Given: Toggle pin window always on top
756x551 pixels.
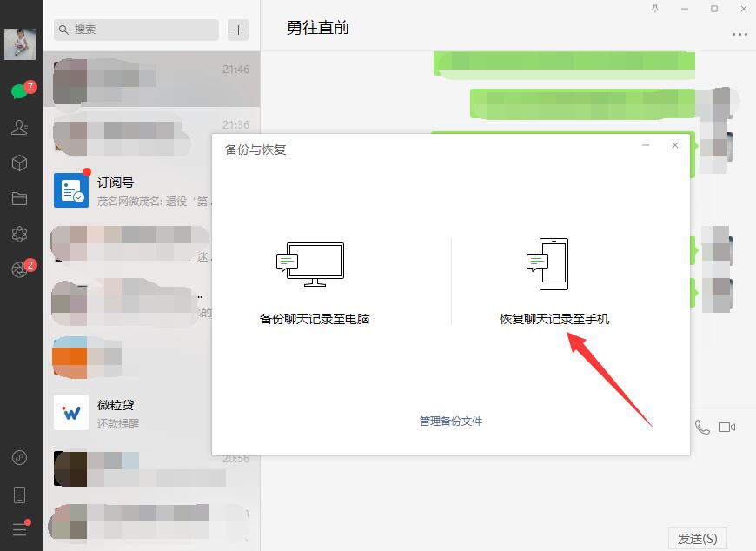Looking at the screenshot, I should click(x=655, y=9).
